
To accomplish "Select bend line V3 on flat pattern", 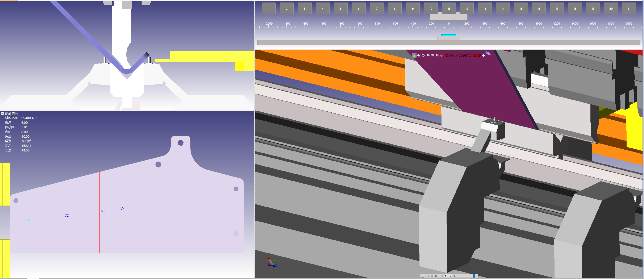I will [x=100, y=212].
